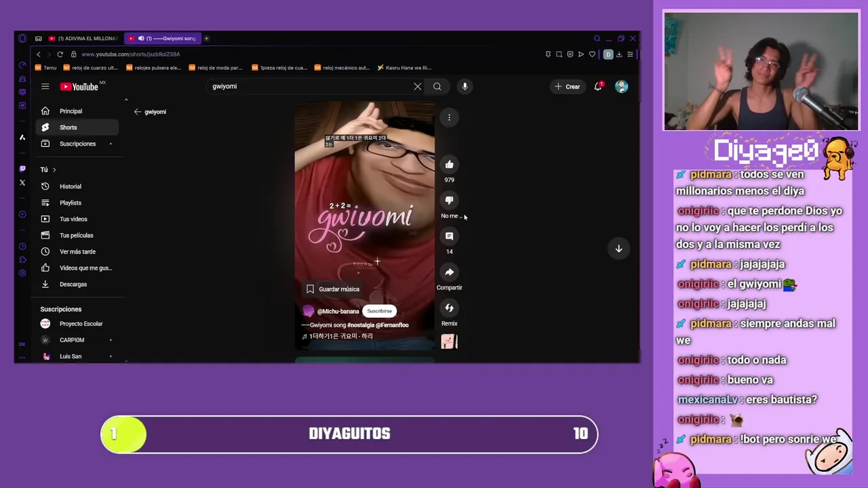
Task: Open Twitch in Opera sidebar
Action: pos(22,169)
